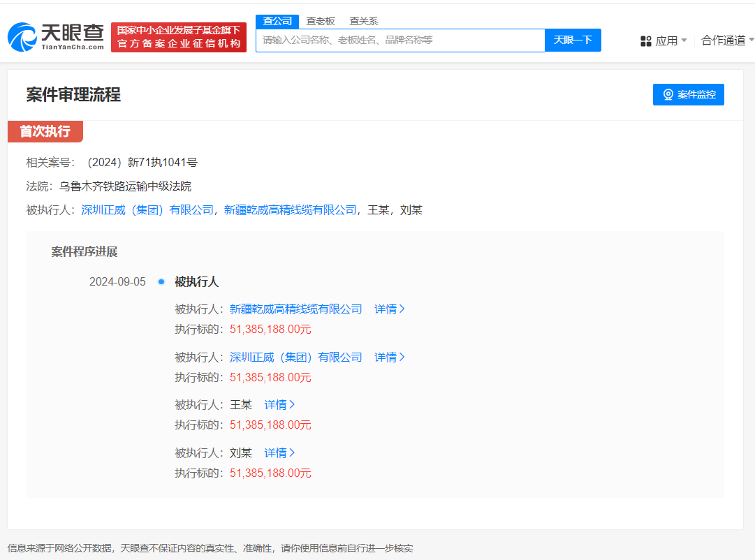The image size is (755, 560).
Task: Switch to the 查关系 tab
Action: tap(364, 21)
